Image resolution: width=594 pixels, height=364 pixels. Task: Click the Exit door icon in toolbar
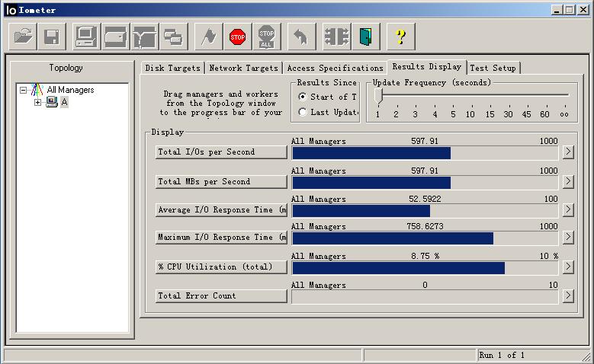point(367,36)
